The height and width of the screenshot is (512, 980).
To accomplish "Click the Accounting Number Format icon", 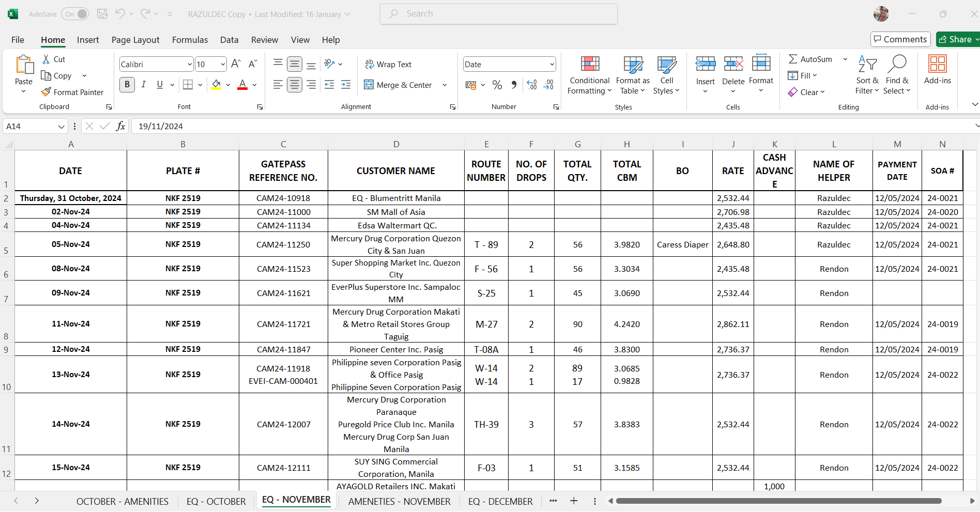I will pyautogui.click(x=471, y=85).
